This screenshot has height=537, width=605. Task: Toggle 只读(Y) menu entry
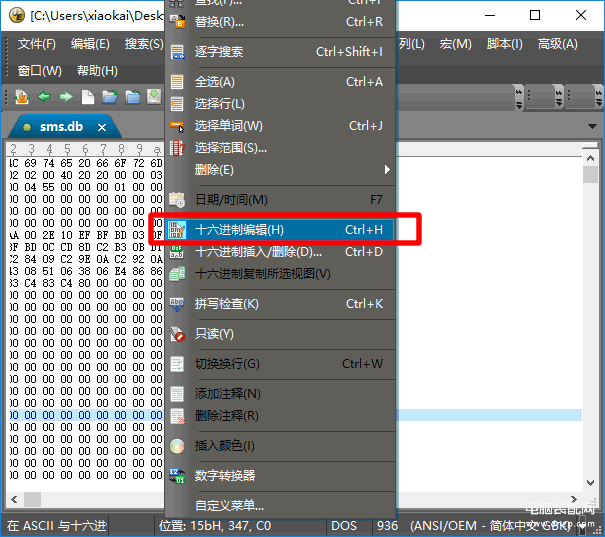coord(281,334)
